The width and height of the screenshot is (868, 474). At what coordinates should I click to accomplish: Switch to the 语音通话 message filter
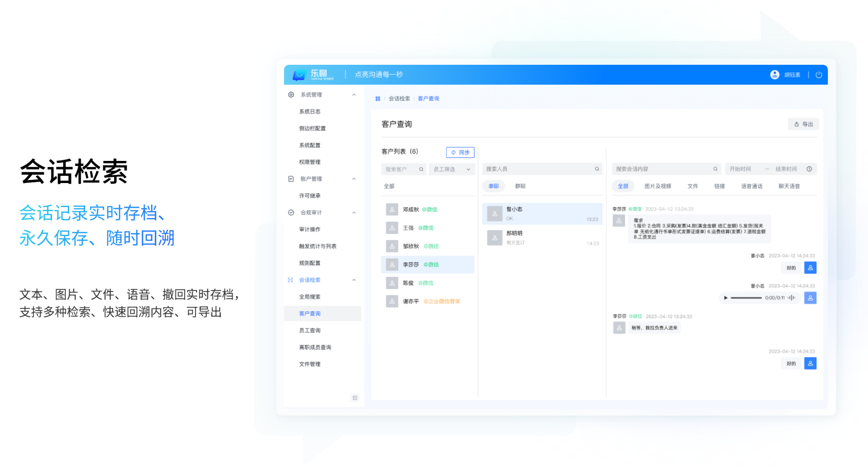tap(752, 186)
